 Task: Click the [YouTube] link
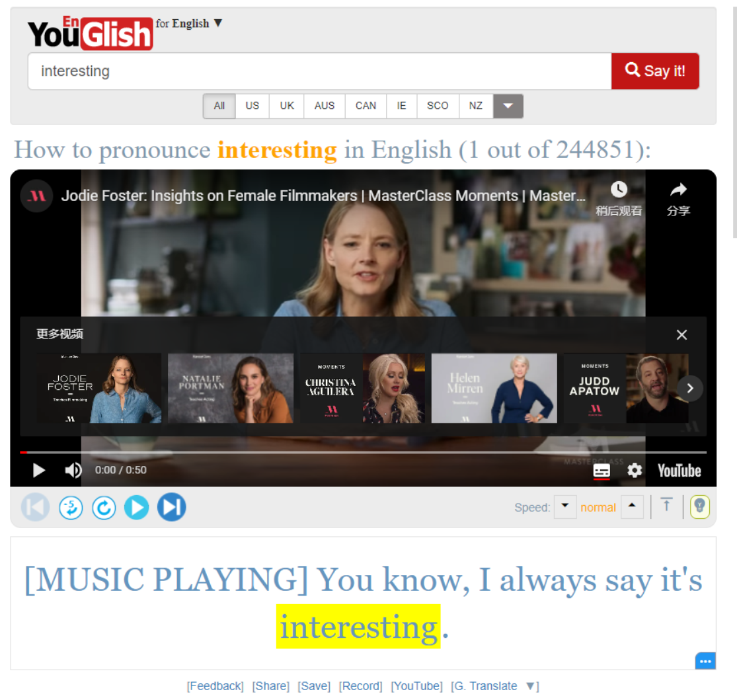[x=417, y=686]
